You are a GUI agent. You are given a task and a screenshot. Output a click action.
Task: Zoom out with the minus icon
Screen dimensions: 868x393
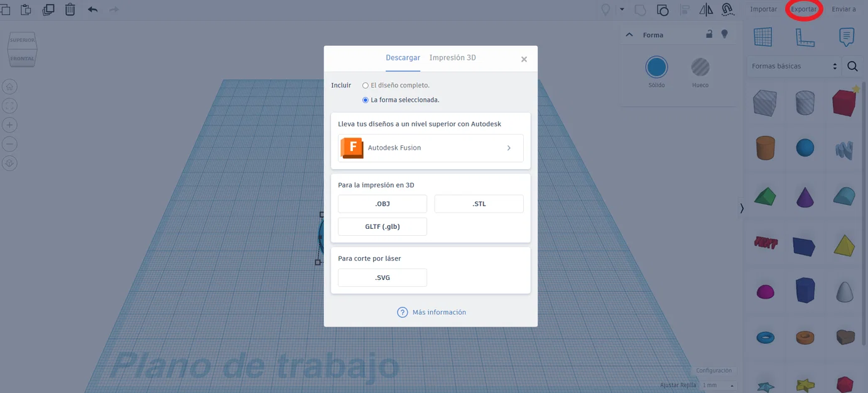[x=10, y=144]
